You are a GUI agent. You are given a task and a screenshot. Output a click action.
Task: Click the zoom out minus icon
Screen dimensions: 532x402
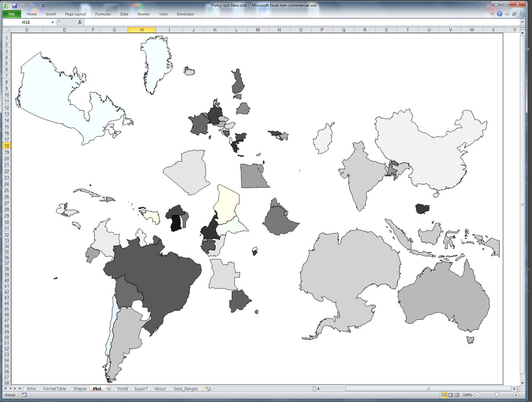(x=478, y=395)
